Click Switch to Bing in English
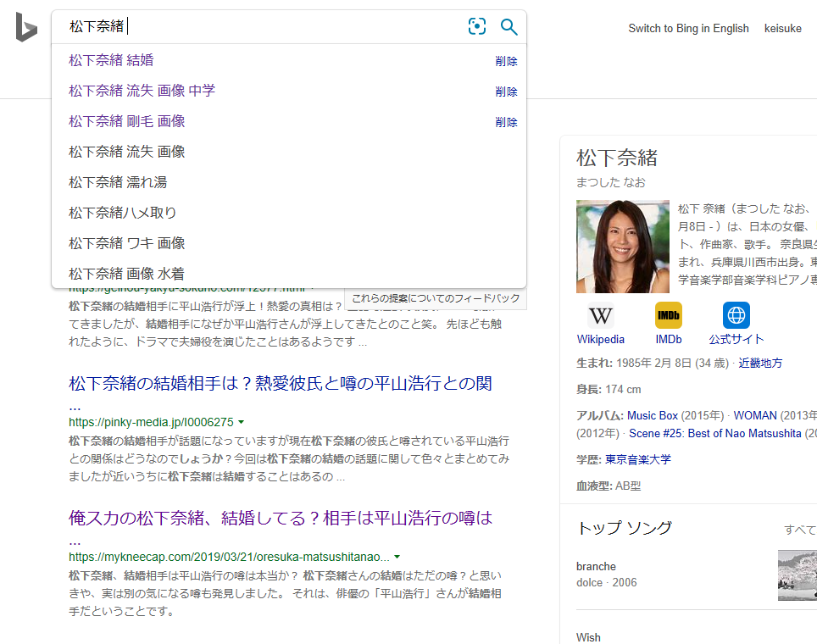This screenshot has height=644, width=817. tap(688, 29)
